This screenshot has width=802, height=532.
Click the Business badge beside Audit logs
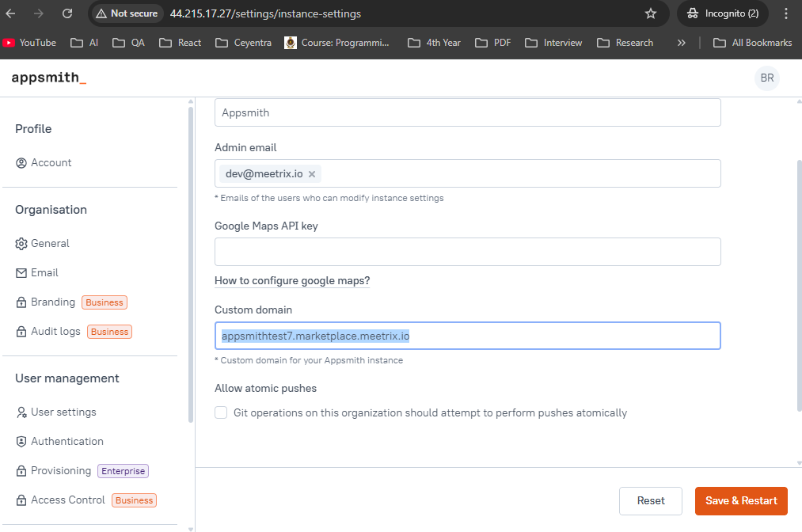coord(109,332)
